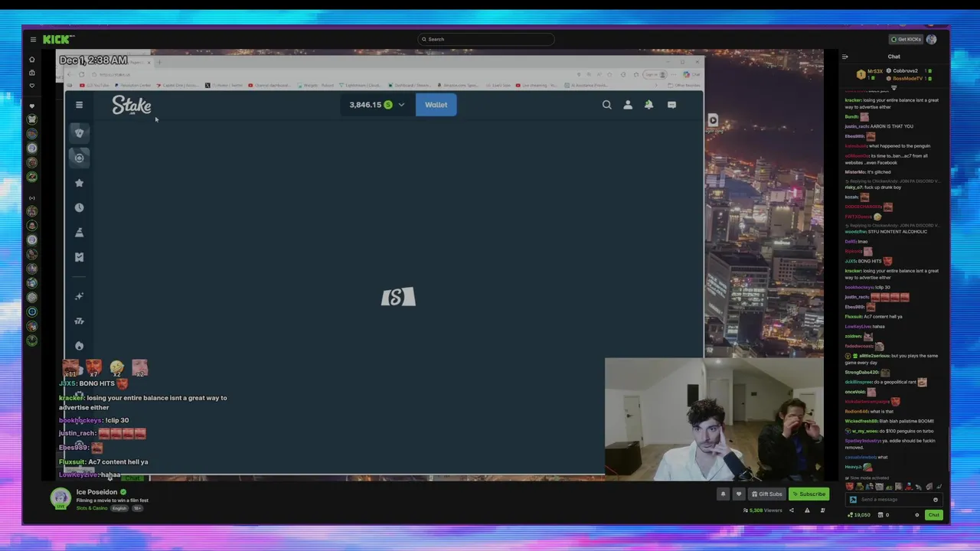This screenshot has width=980, height=551.
Task: Open the Favourites star icon in Stake sidebar
Action: tap(79, 183)
